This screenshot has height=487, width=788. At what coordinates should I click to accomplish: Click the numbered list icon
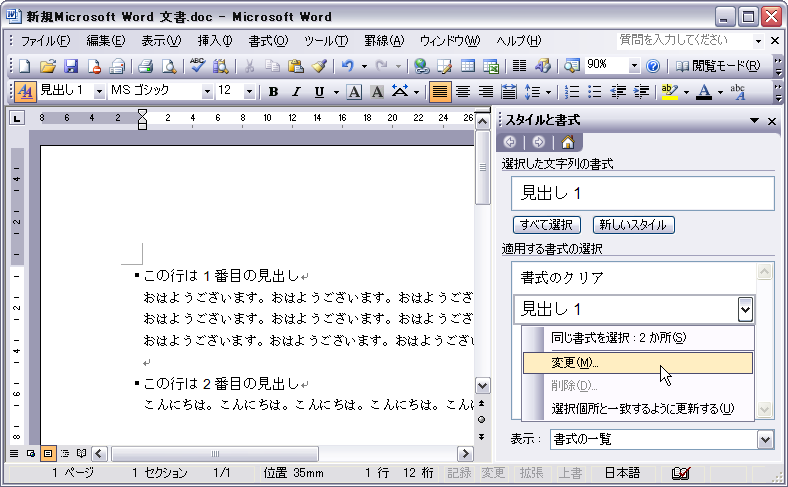click(x=574, y=91)
